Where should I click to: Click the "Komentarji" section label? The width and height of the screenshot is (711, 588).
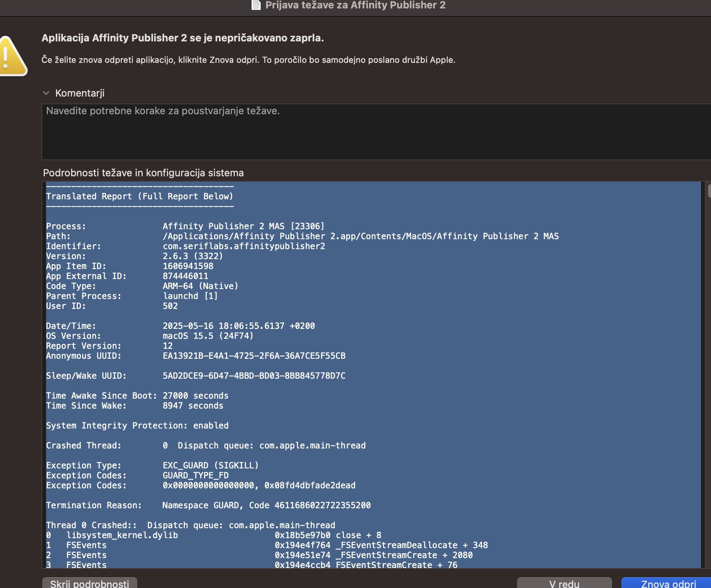[80, 93]
